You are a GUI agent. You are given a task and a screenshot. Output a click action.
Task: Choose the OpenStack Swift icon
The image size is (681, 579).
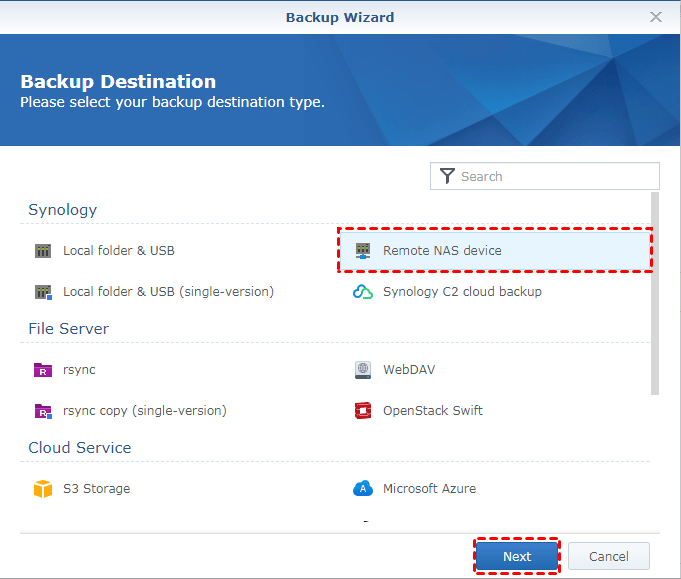tap(363, 411)
